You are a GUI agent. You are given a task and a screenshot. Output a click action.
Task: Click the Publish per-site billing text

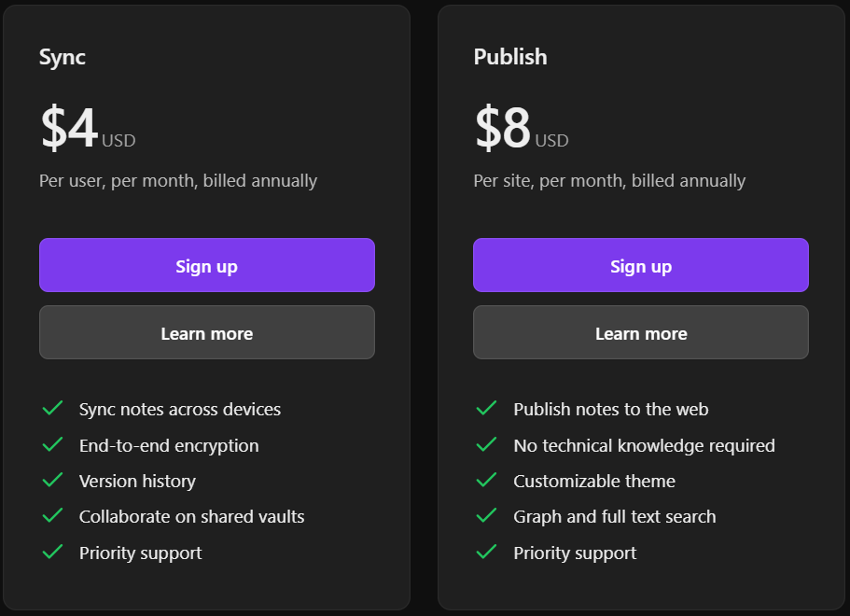(607, 180)
